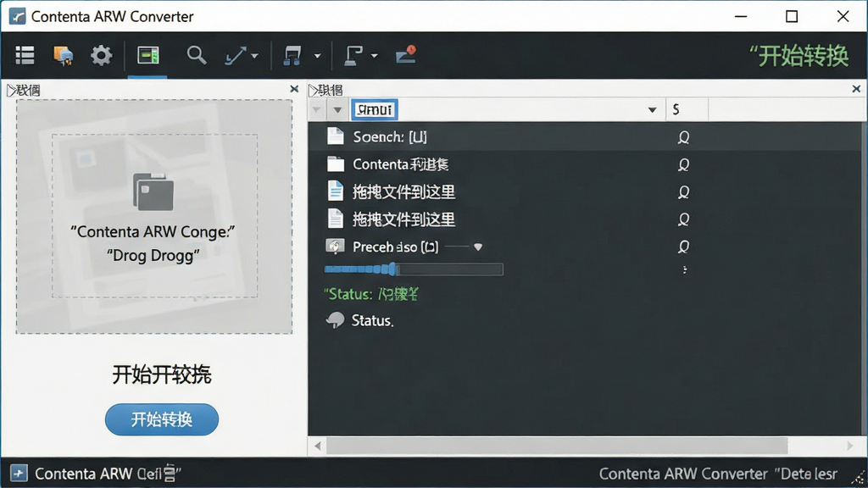Click the blue 开始转换 button
Screen dimensions: 868x488
(x=162, y=419)
